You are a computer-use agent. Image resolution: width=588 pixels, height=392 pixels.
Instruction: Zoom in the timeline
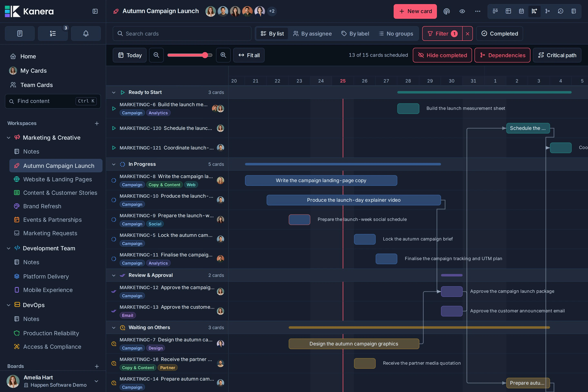point(223,55)
